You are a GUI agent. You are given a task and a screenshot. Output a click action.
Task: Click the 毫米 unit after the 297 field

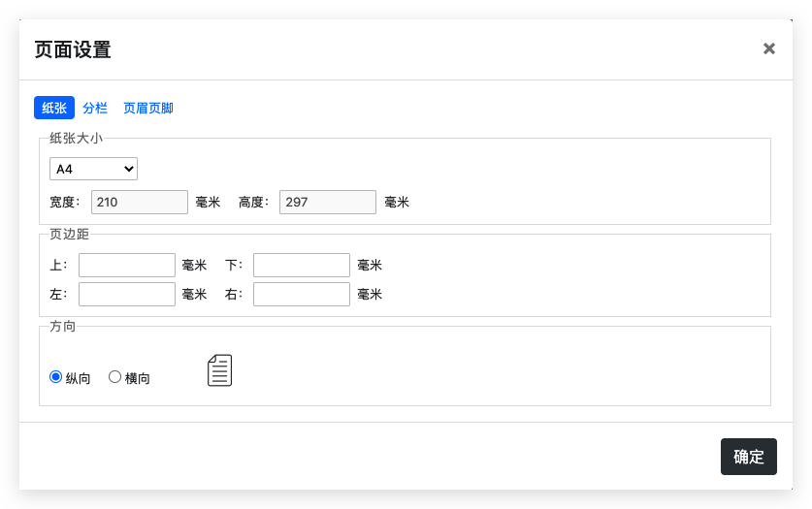(x=397, y=202)
